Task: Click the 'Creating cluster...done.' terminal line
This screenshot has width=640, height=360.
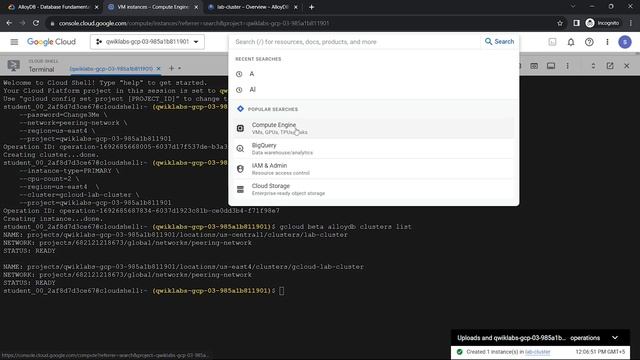Action: [x=51, y=155]
